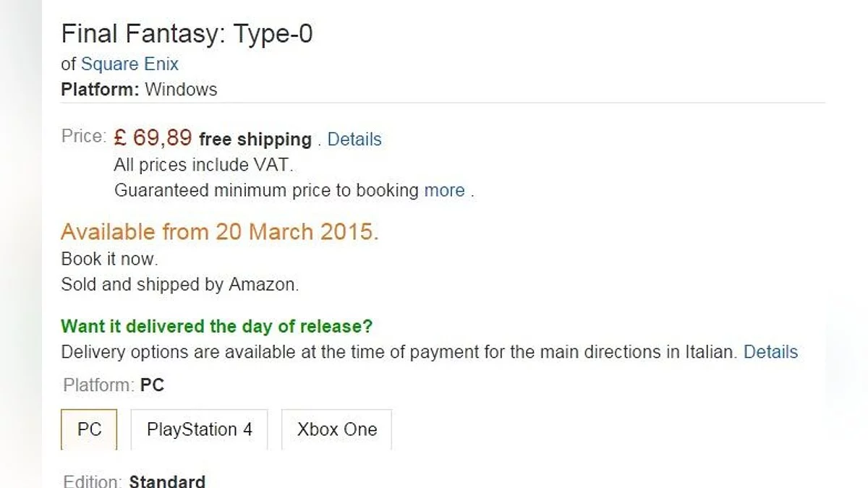This screenshot has height=488, width=868.
Task: Select the PC platform option
Action: [89, 429]
